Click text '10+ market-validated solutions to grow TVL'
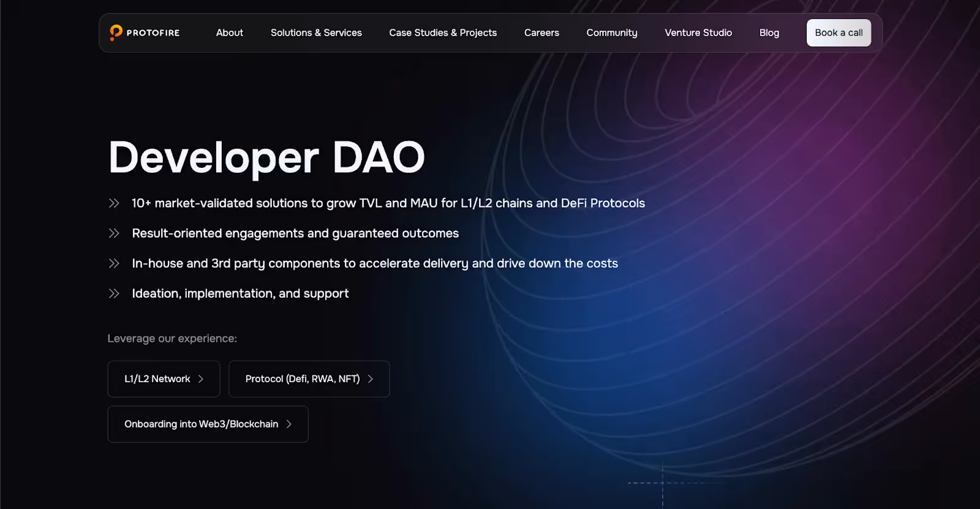This screenshot has height=509, width=980. tap(257, 203)
